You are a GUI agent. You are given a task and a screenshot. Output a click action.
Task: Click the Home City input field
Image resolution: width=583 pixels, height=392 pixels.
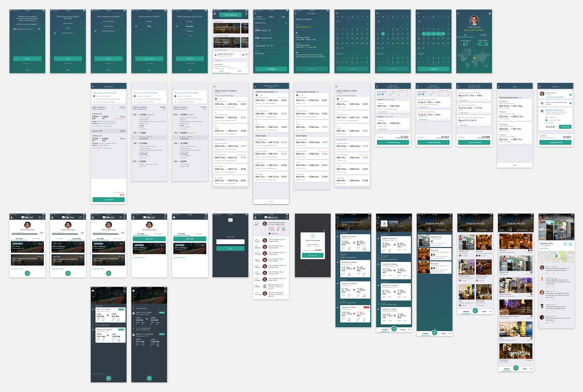click(230, 242)
